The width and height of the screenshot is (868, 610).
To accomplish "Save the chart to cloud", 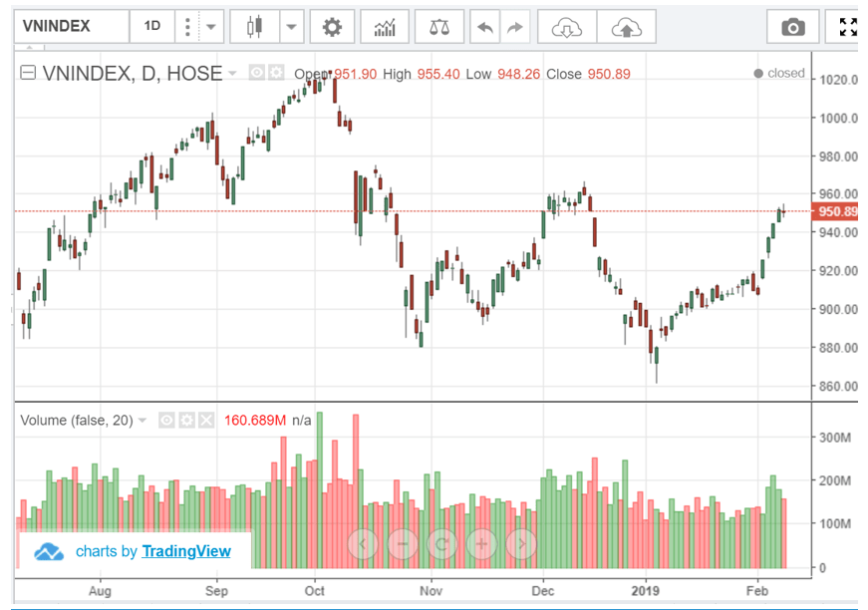I will [x=626, y=27].
